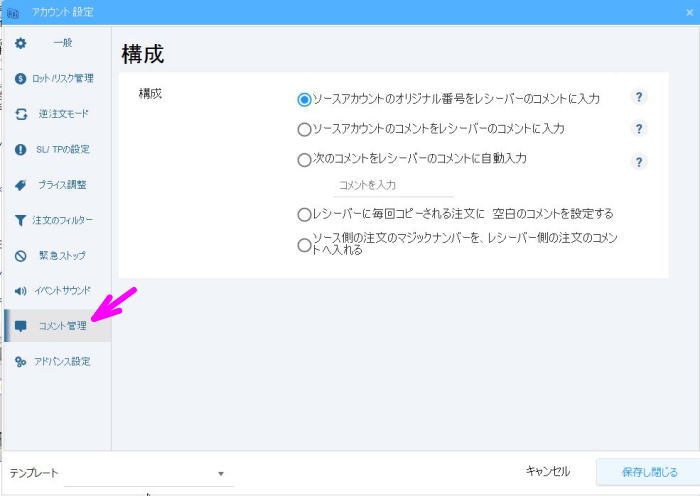
Task: Click the dollar coin icon for ロット/リスク管理
Action: [x=21, y=79]
